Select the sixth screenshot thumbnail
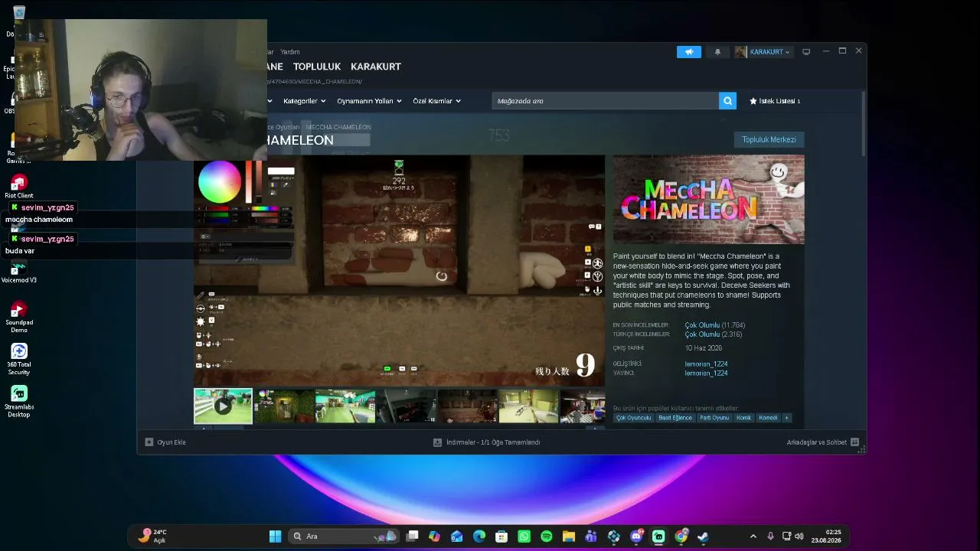 (529, 406)
